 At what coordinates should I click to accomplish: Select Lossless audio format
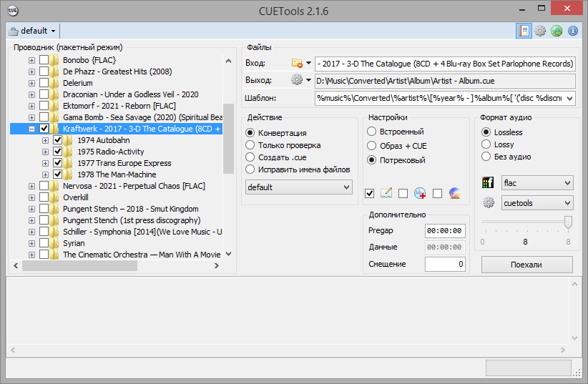pyautogui.click(x=486, y=132)
